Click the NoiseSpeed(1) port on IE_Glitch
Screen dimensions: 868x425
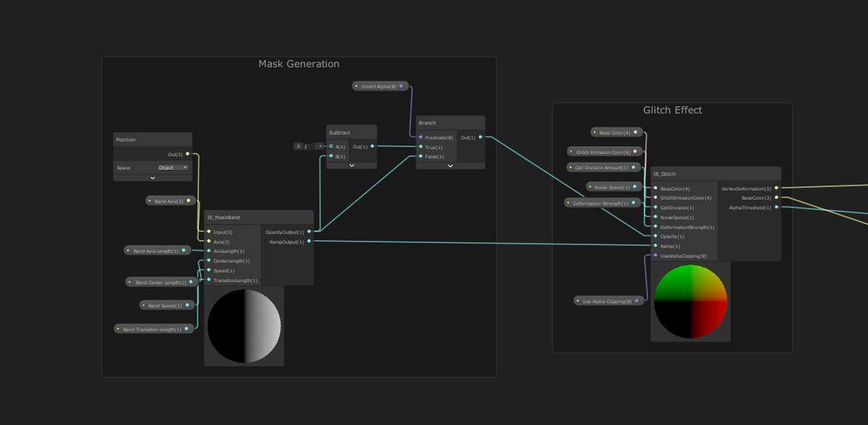click(656, 218)
